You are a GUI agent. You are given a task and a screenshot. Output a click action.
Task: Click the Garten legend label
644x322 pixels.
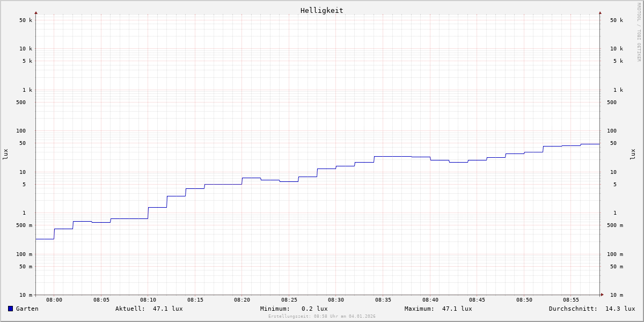coord(27,309)
